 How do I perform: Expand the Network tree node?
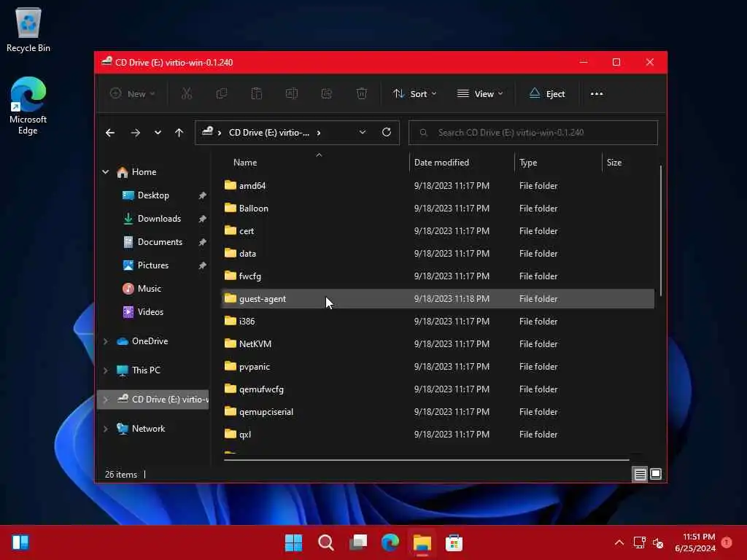pos(105,429)
